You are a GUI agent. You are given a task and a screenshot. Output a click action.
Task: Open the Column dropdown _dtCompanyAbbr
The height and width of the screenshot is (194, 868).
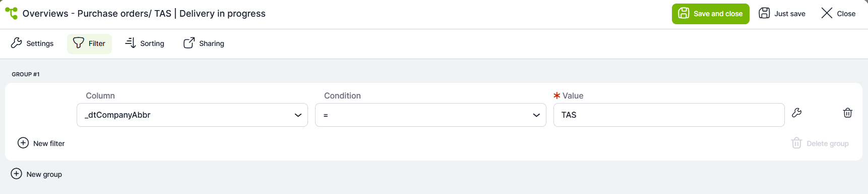[192, 115]
